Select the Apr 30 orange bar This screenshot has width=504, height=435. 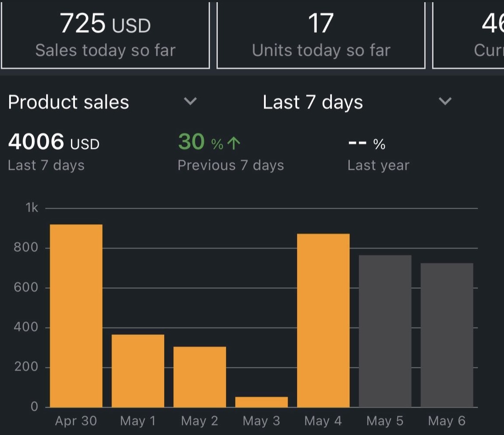(x=76, y=316)
